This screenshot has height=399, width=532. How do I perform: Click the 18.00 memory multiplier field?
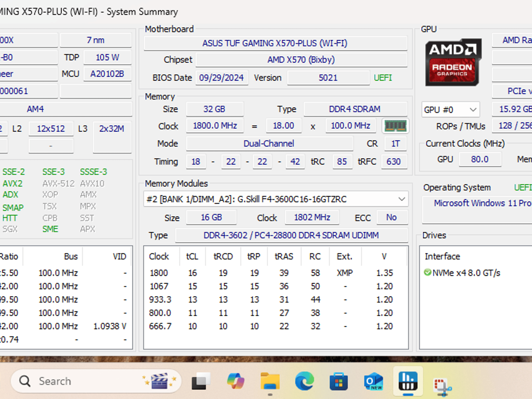pyautogui.click(x=284, y=126)
